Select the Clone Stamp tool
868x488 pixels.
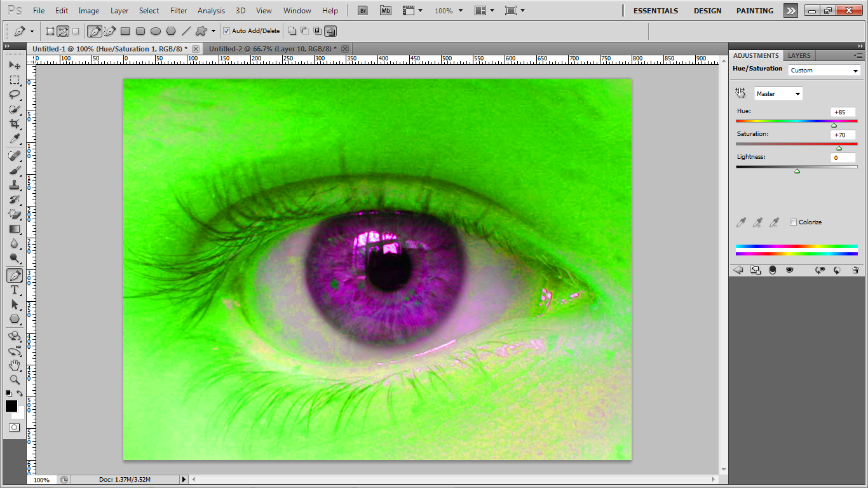coord(14,185)
